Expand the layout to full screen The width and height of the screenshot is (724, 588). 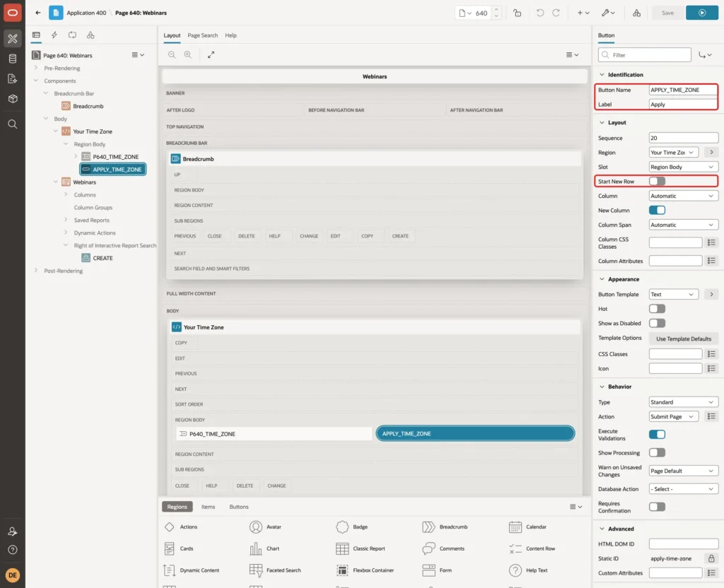(x=211, y=54)
